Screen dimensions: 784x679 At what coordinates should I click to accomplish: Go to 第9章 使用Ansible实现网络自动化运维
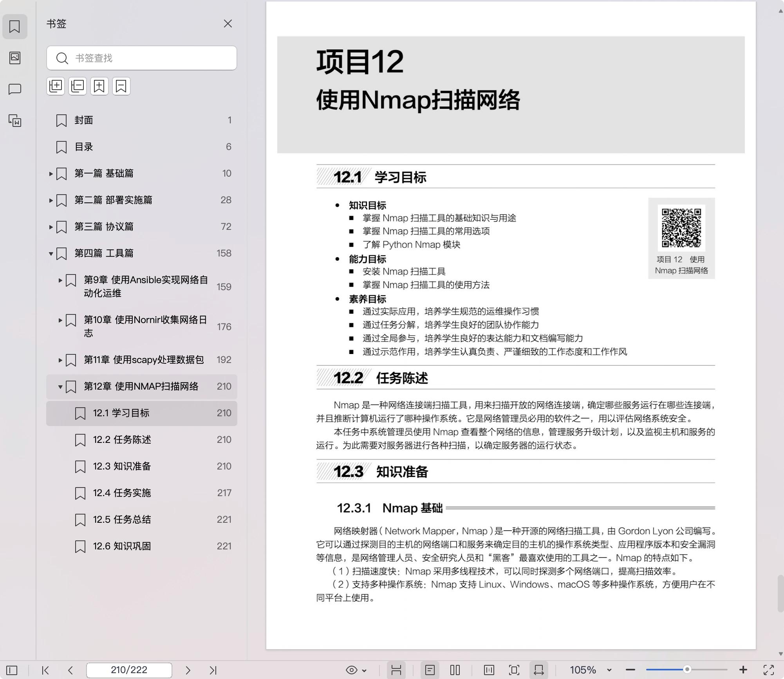click(142, 287)
